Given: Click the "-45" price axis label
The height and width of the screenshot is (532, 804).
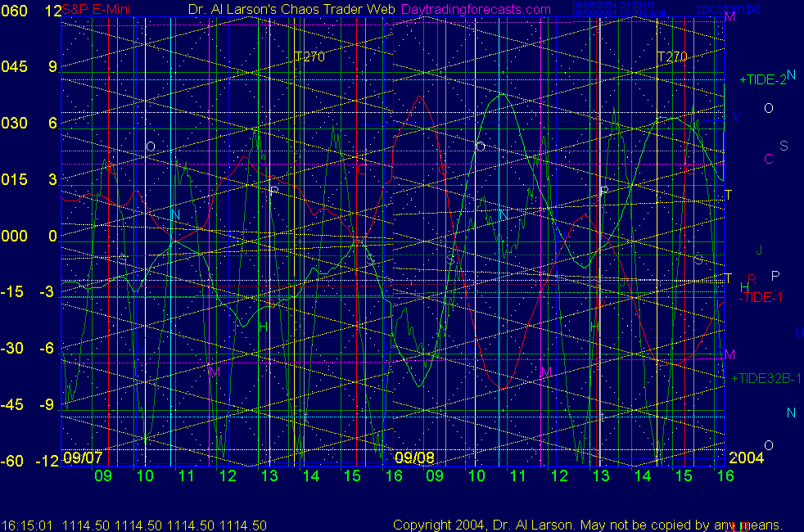Looking at the screenshot, I should pyautogui.click(x=13, y=405).
